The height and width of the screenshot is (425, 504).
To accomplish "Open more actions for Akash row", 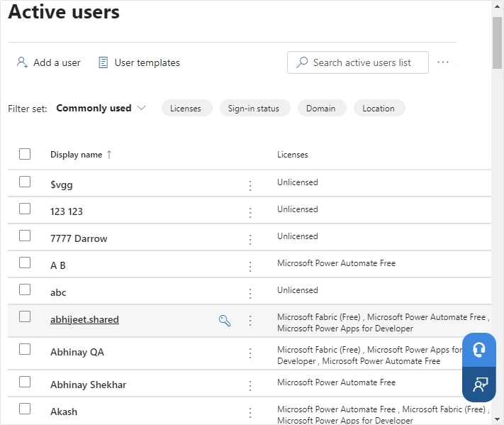I will click(x=250, y=413).
